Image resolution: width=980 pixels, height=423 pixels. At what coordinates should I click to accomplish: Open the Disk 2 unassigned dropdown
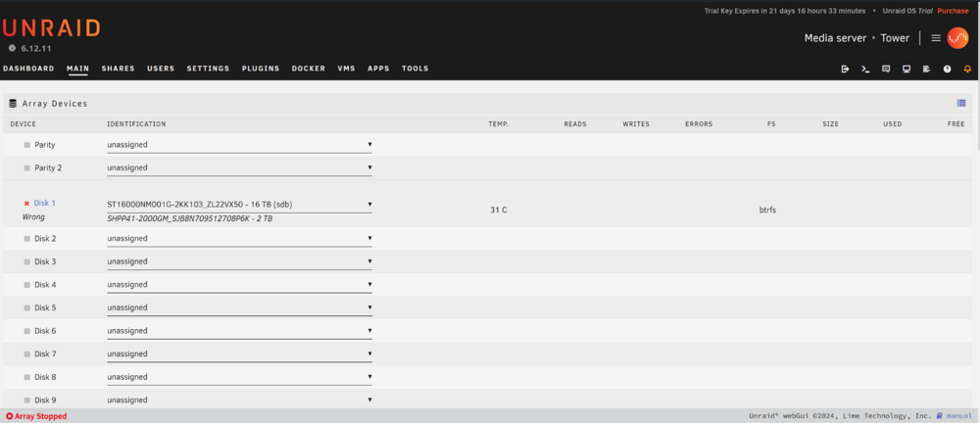[x=239, y=239]
